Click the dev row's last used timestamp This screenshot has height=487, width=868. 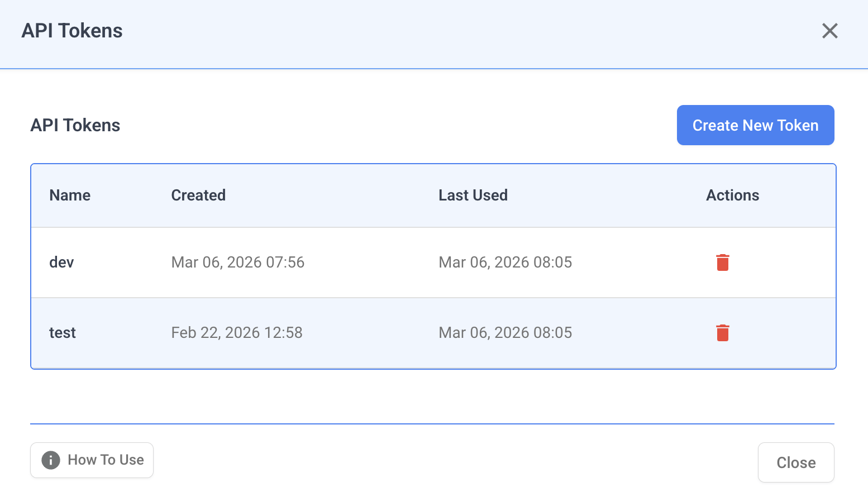pyautogui.click(x=505, y=262)
